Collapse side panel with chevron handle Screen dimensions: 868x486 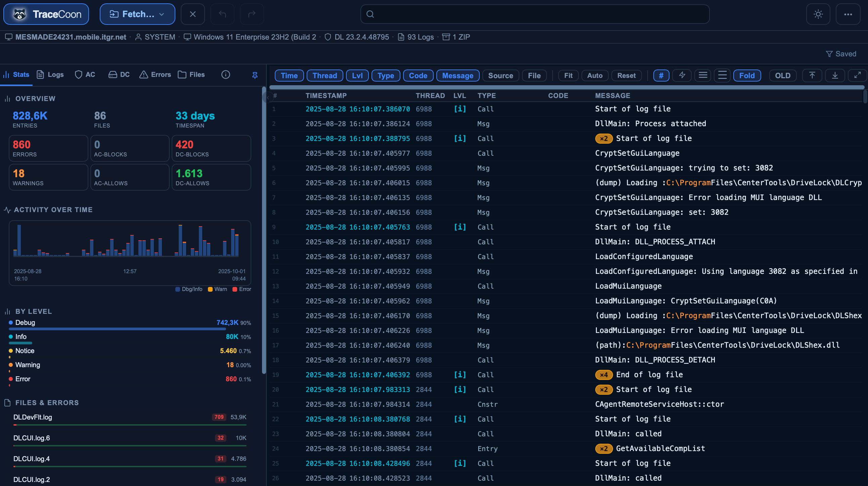coord(267,98)
